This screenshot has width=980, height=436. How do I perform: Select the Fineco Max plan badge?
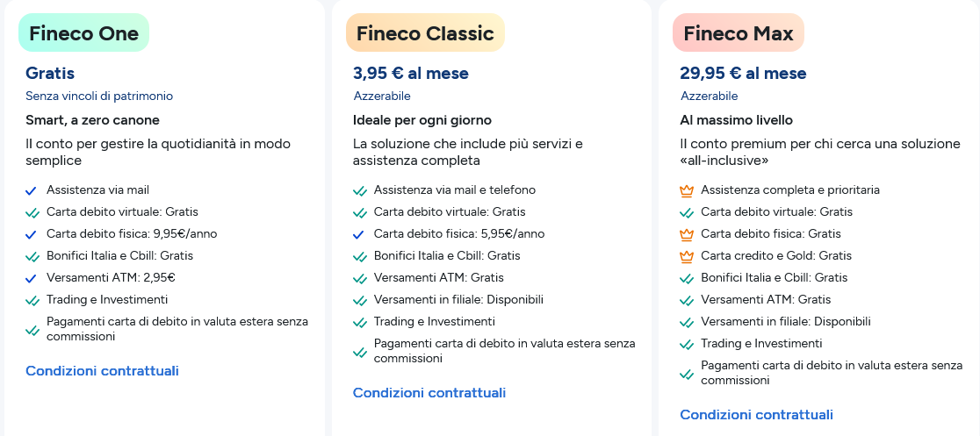tap(739, 33)
